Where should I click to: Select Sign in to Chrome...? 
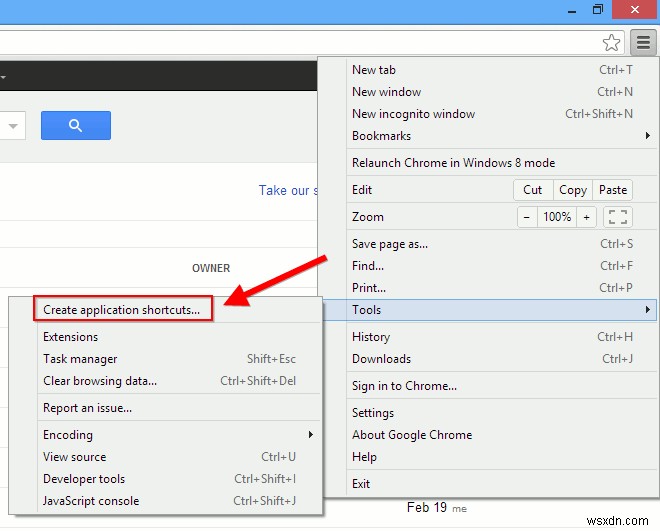tap(501, 386)
